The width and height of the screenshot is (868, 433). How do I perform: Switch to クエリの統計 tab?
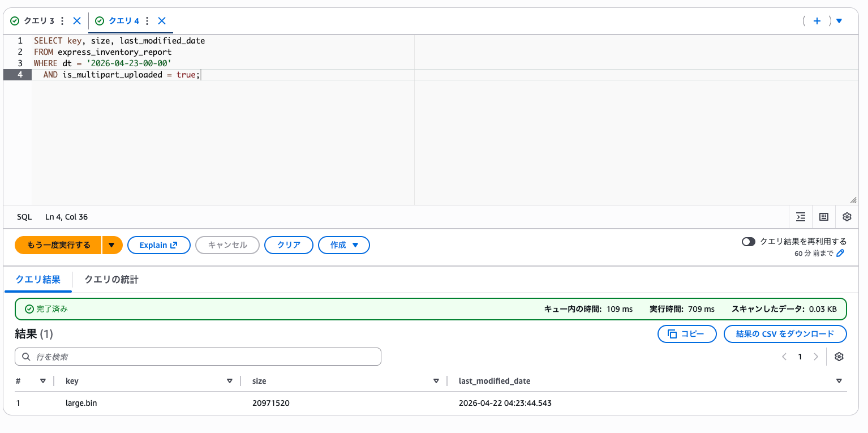pos(111,280)
